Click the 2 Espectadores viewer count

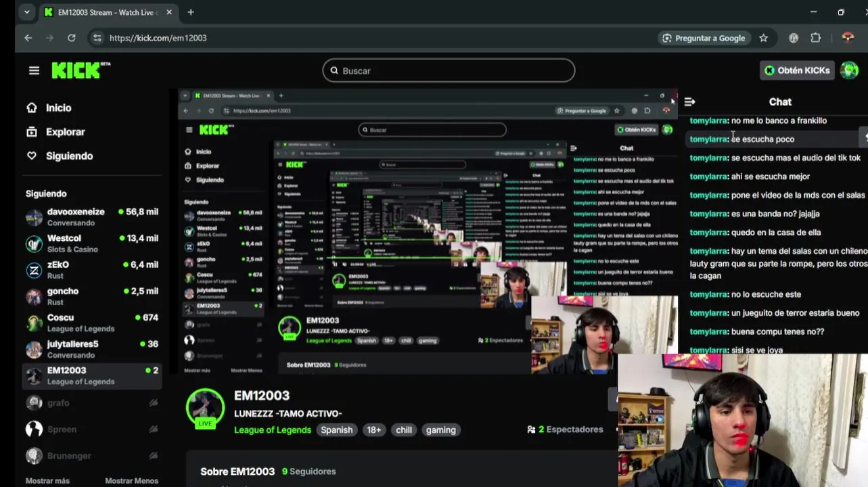(565, 430)
